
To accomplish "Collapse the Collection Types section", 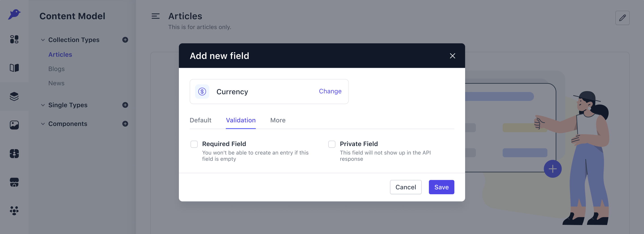I will [43, 40].
